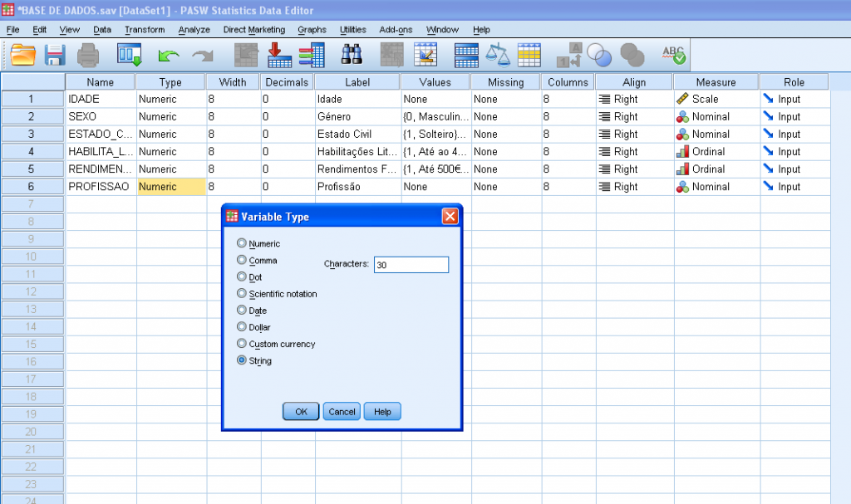
Task: Confirm variable type by clicking OK
Action: click(300, 411)
